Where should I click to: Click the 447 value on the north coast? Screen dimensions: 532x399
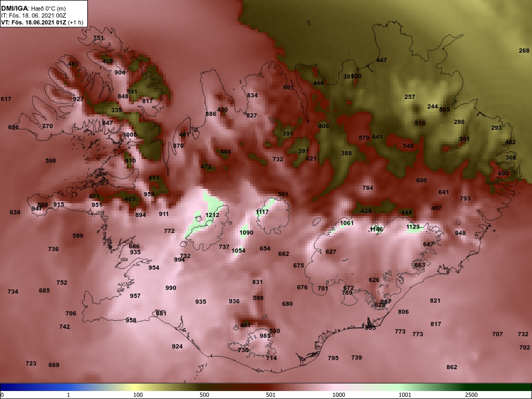381,60
